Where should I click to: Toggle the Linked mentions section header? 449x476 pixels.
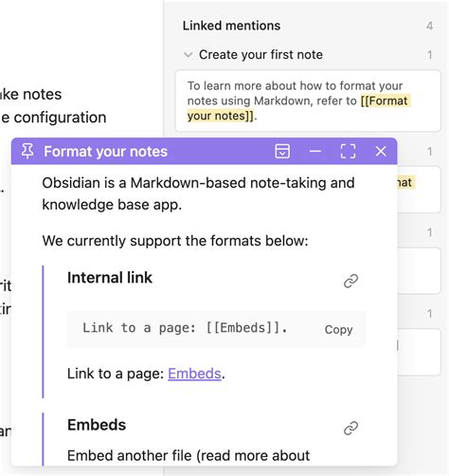[231, 26]
